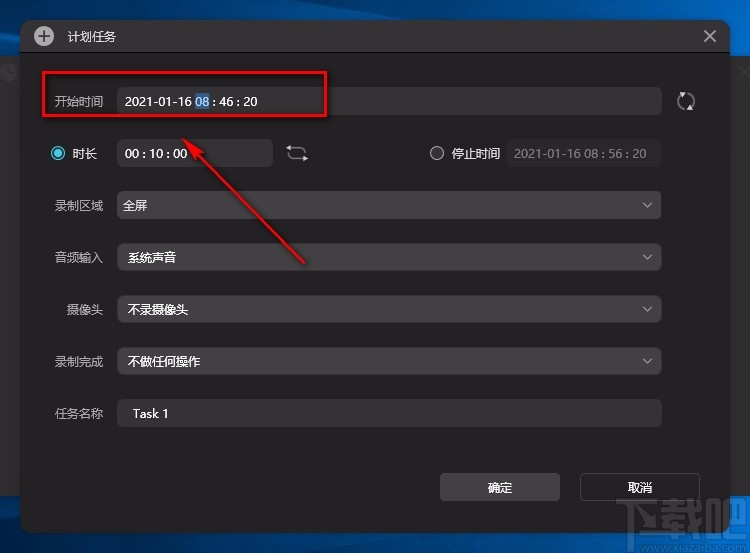
Task: Click the 取消 button
Action: [x=640, y=487]
